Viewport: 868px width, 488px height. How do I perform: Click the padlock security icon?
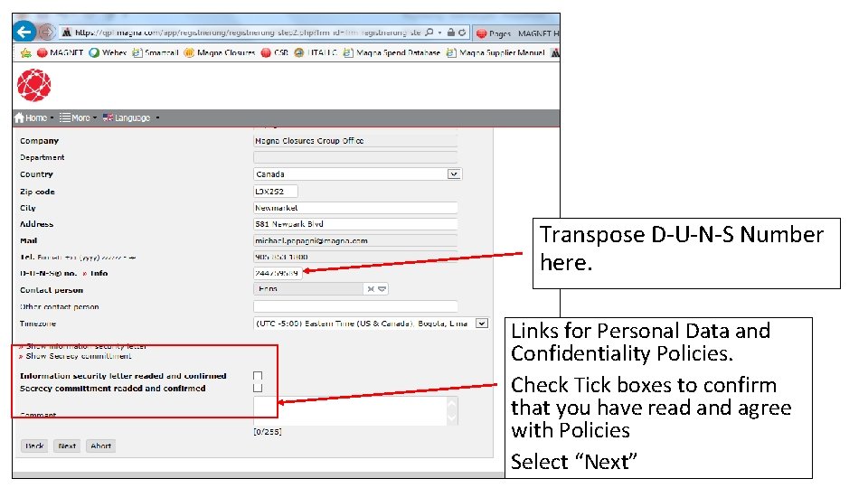(451, 33)
